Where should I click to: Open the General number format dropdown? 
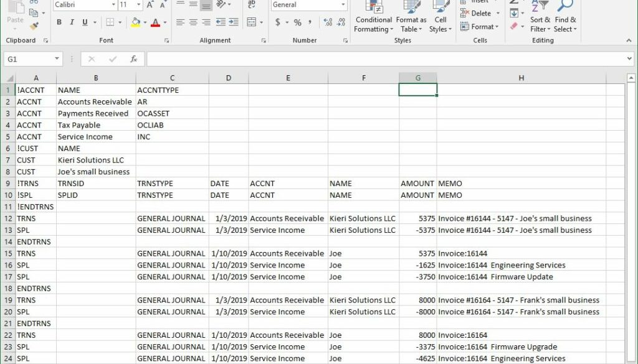click(x=343, y=5)
